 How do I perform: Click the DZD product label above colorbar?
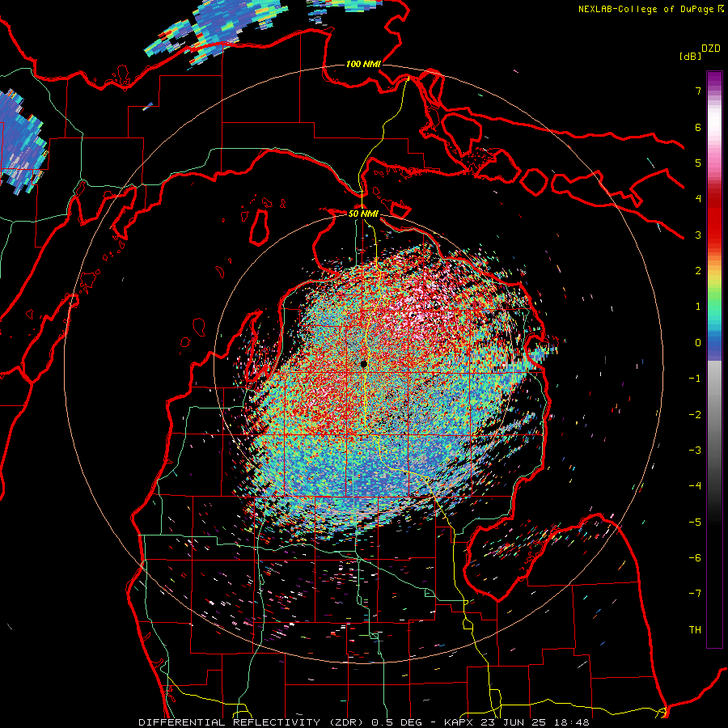(x=711, y=49)
